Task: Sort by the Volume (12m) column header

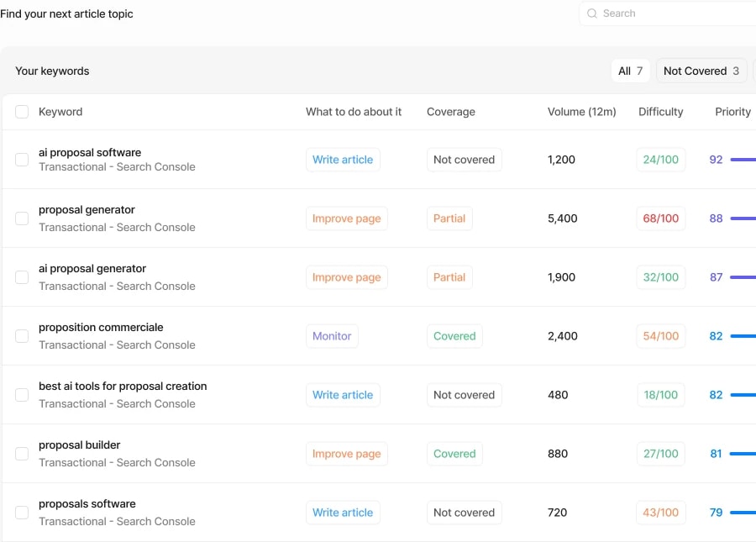Action: point(581,112)
